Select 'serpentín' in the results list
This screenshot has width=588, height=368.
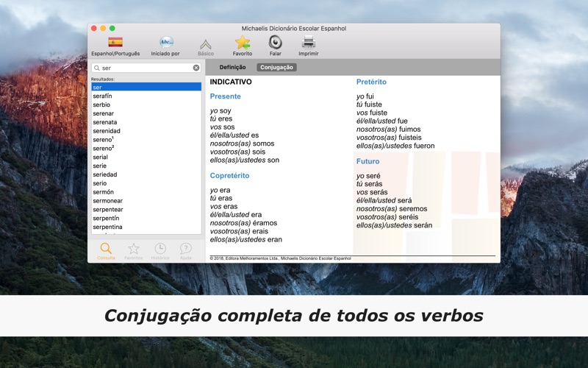click(146, 218)
